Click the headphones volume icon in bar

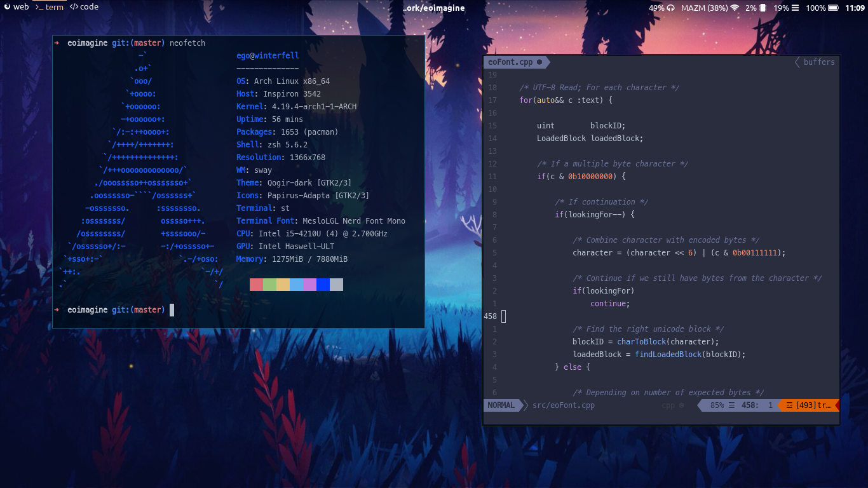click(670, 8)
